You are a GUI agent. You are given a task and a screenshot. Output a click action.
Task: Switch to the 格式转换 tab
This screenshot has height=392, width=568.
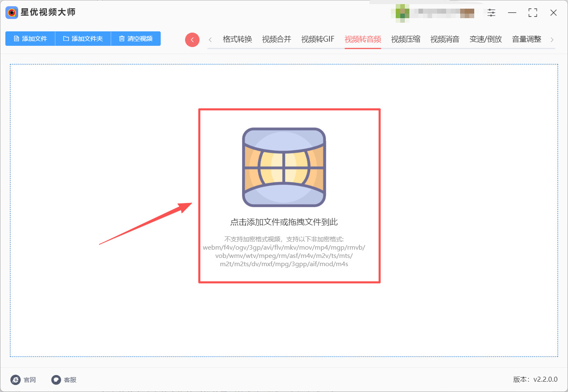238,39
